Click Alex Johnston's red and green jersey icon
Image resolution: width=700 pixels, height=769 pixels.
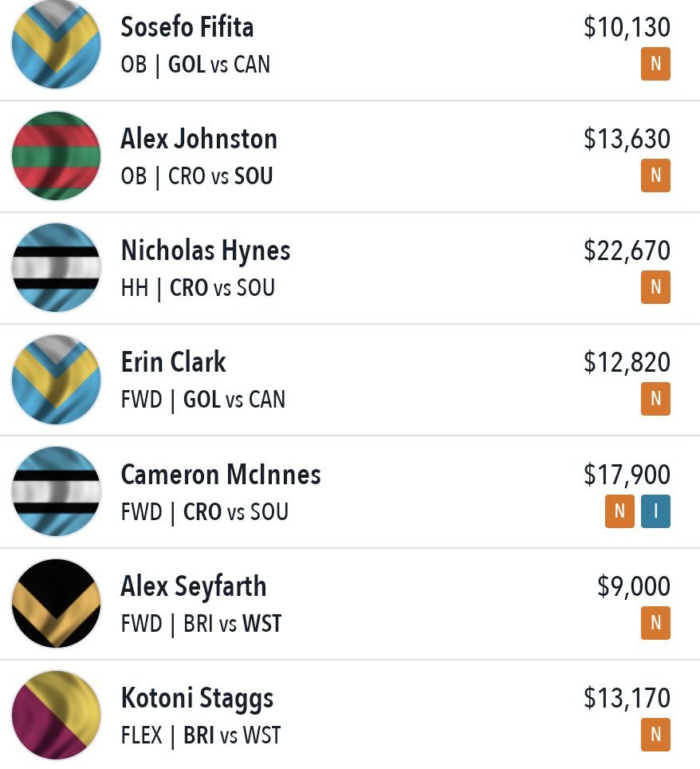pyautogui.click(x=56, y=156)
